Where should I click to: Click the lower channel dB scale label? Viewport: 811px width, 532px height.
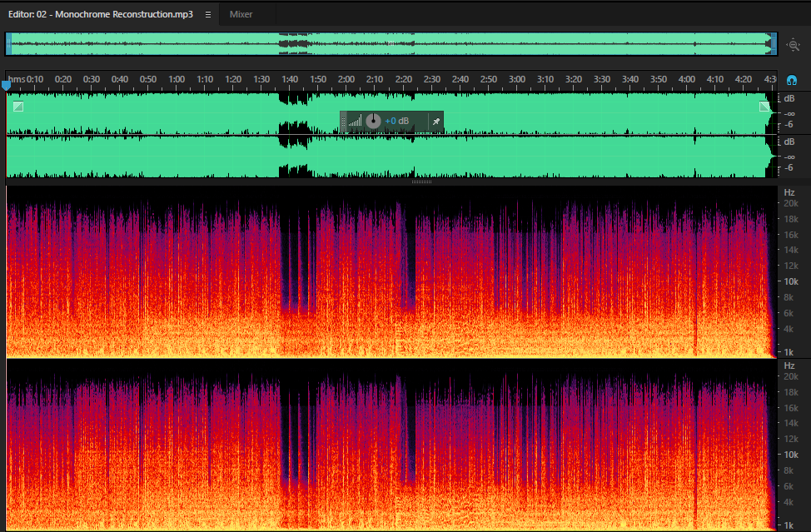pyautogui.click(x=789, y=142)
